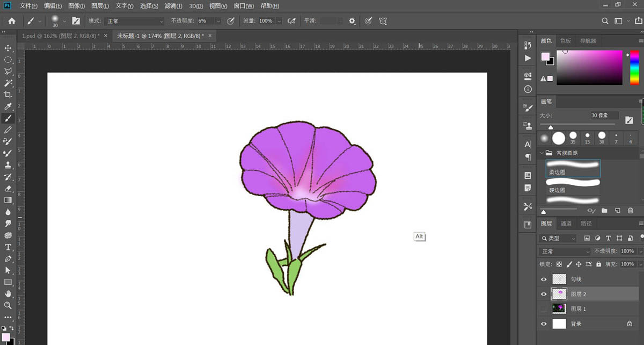Open the 文件(F) menu
644x345 pixels.
tap(28, 6)
